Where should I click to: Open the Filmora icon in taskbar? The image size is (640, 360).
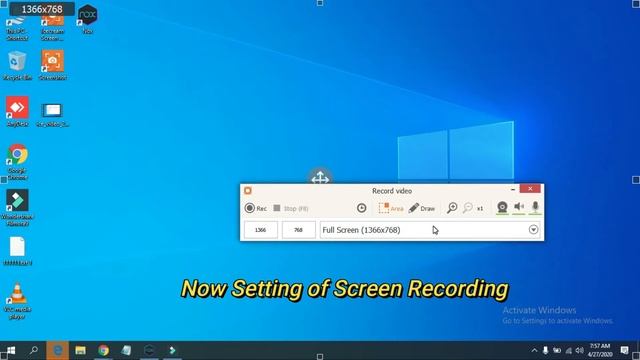(172, 350)
